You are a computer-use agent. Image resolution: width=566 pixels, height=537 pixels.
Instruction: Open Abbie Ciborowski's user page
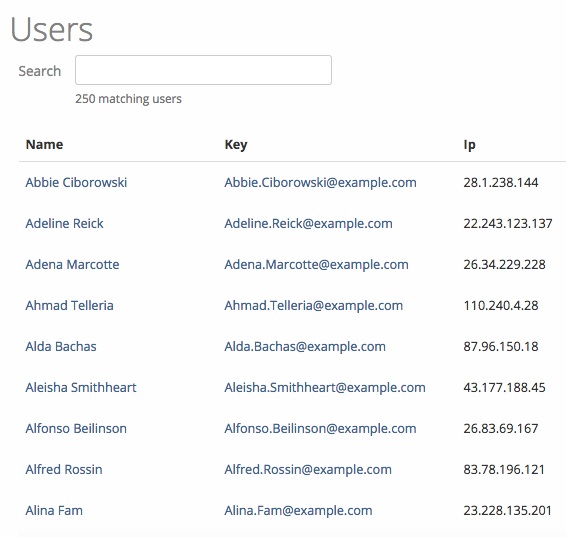point(76,182)
